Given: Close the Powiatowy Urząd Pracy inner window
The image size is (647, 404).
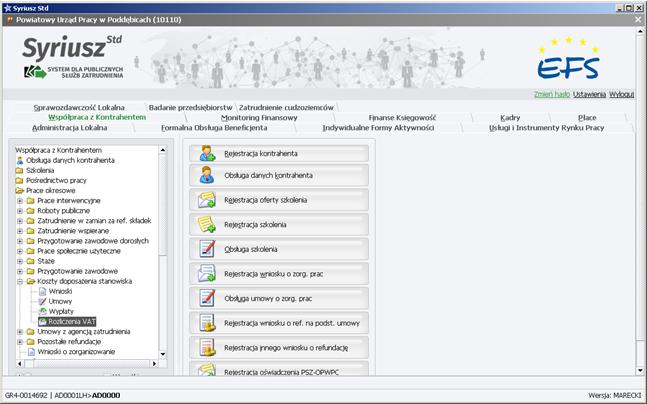Looking at the screenshot, I should point(638,19).
